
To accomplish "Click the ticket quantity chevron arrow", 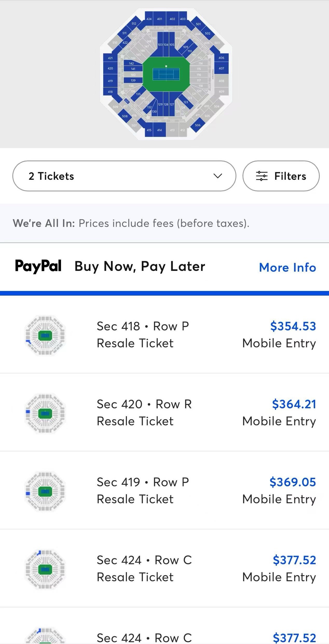I will (x=217, y=176).
